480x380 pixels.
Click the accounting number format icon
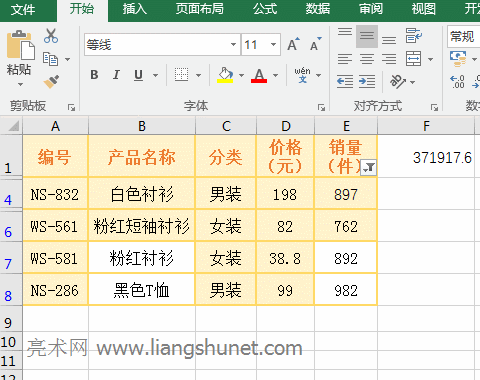[x=458, y=59]
